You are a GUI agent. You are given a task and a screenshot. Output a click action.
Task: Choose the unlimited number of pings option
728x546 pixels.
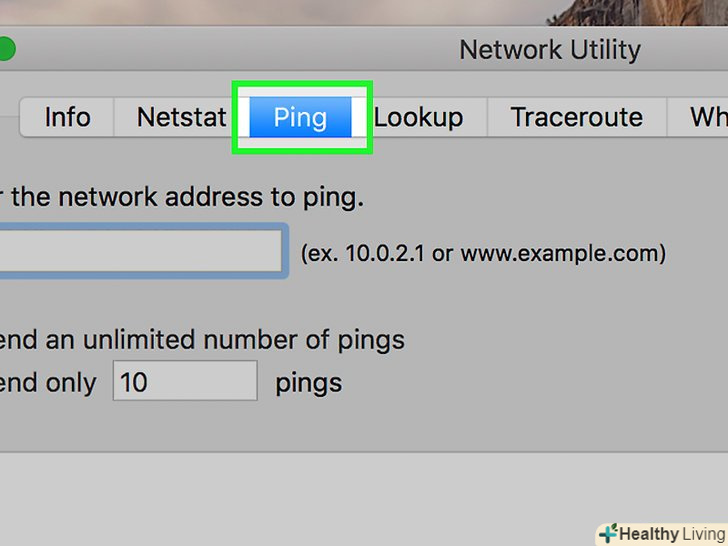point(200,339)
